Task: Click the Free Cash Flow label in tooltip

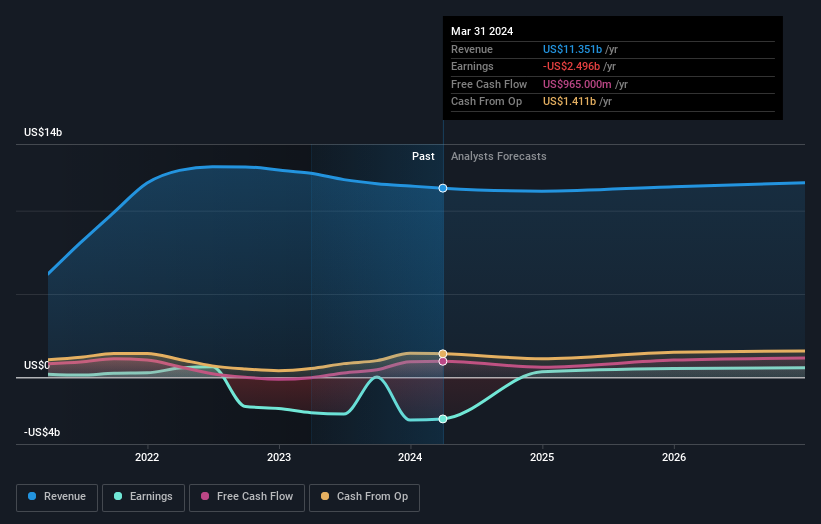Action: click(489, 84)
